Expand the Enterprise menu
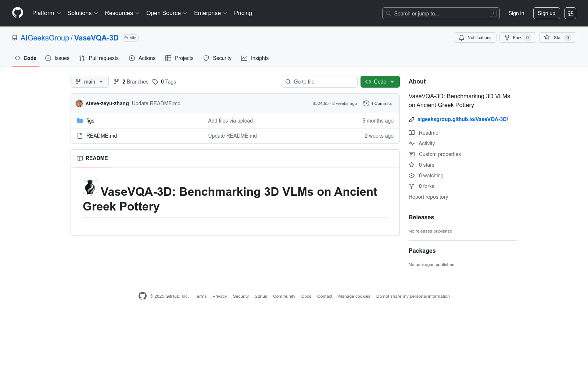This screenshot has width=588, height=368. pyautogui.click(x=211, y=13)
